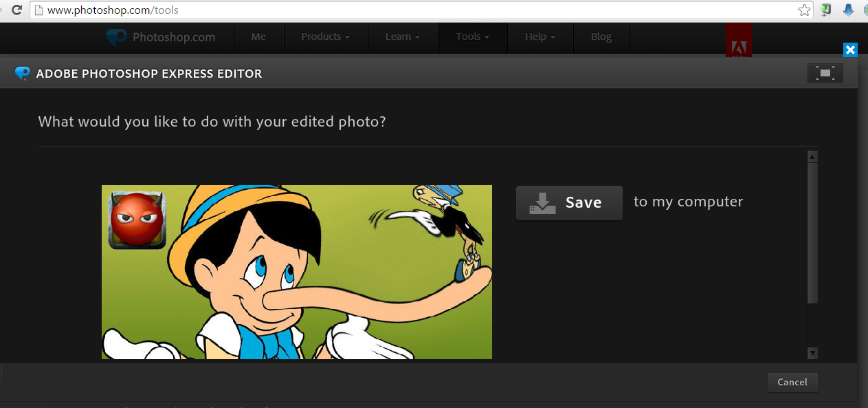Viewport: 868px width, 408px height.
Task: Click the Adobe logo in navigation bar
Action: [739, 40]
